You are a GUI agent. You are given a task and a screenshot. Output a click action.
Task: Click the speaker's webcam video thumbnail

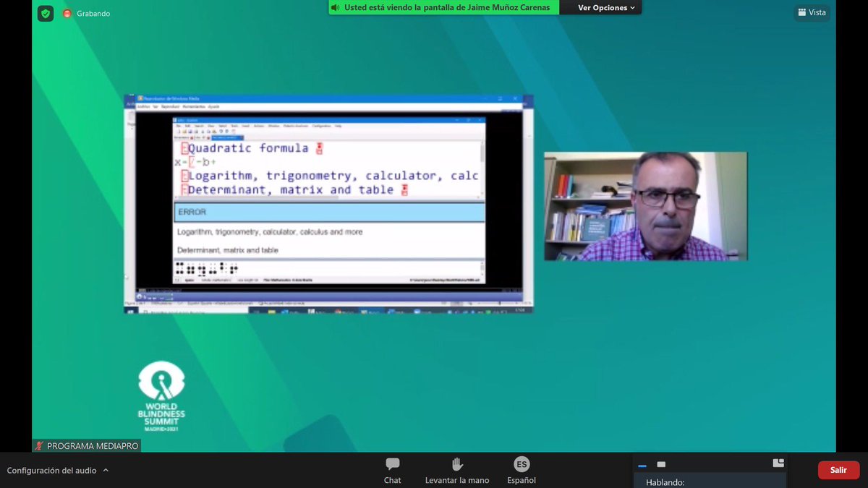[x=645, y=206]
